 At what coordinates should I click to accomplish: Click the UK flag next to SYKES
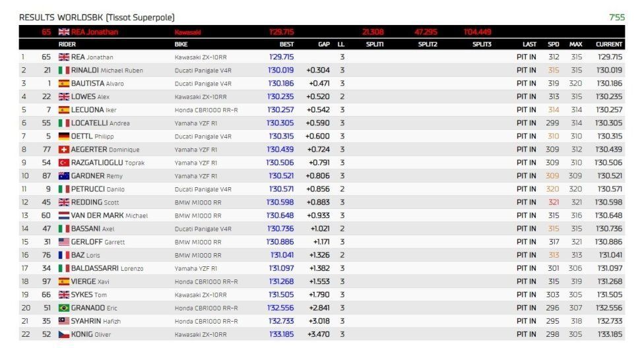(63, 295)
